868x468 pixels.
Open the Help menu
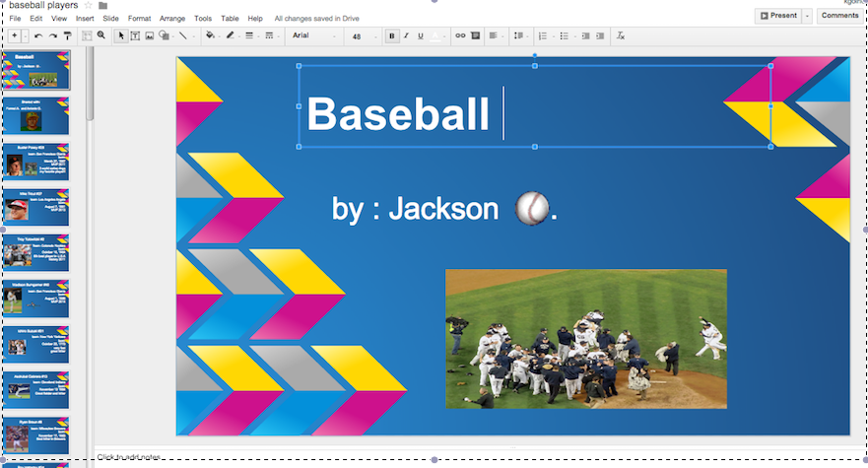pyautogui.click(x=255, y=19)
